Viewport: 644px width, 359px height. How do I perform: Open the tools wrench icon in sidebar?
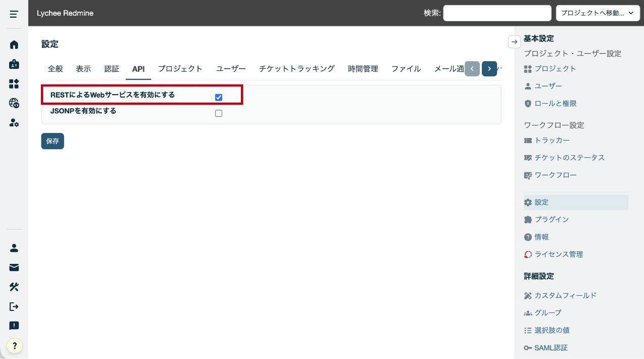tap(14, 287)
